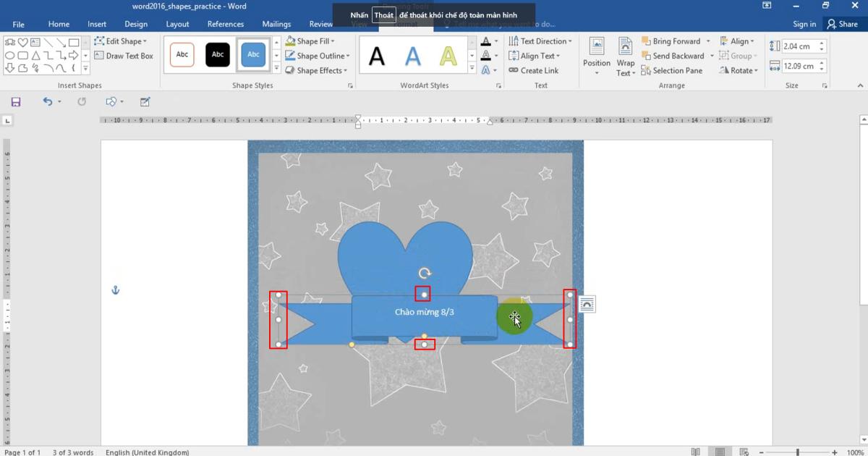Click the Sign in link
This screenshot has width=868, height=456.
pyautogui.click(x=804, y=24)
